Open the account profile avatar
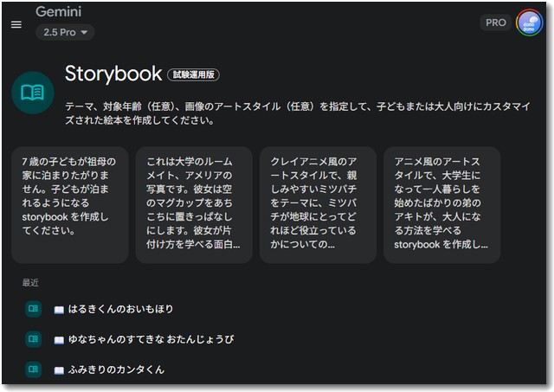 [x=529, y=22]
